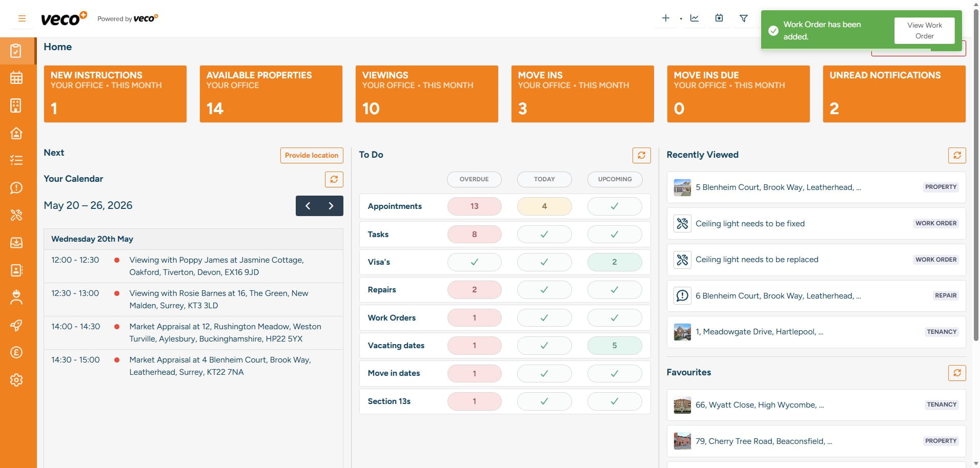The image size is (980, 468).
Task: Open overdue Vacating dates count 1
Action: (x=474, y=346)
